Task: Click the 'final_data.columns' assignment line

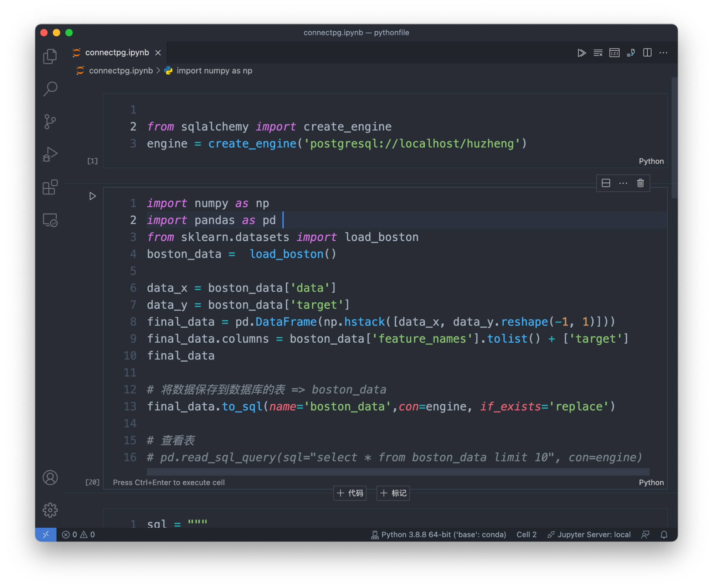Action: click(388, 339)
